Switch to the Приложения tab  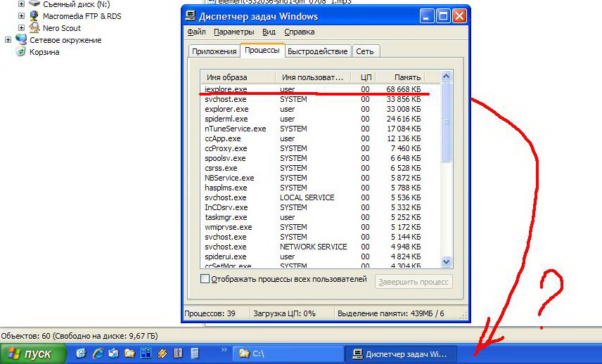[214, 51]
